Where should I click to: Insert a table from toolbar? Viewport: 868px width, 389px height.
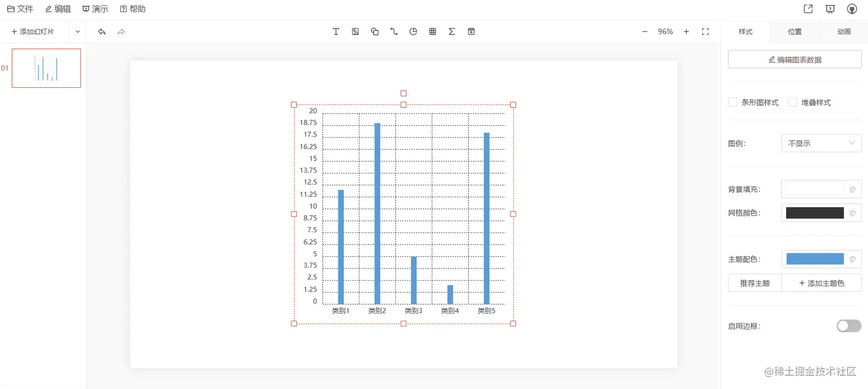(x=433, y=32)
